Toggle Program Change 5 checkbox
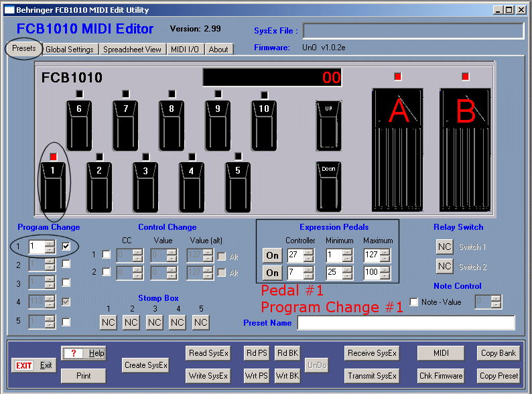Image resolution: width=532 pixels, height=394 pixels. coord(66,322)
